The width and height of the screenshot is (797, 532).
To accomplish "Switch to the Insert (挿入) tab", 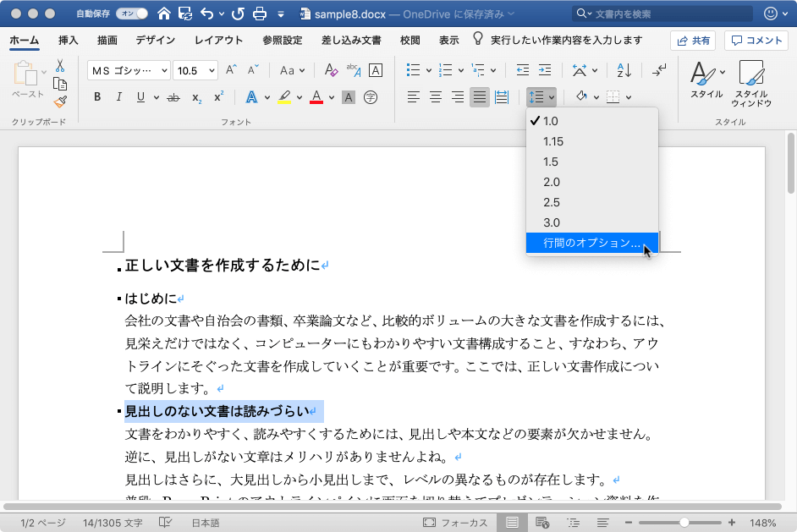I will [x=69, y=40].
